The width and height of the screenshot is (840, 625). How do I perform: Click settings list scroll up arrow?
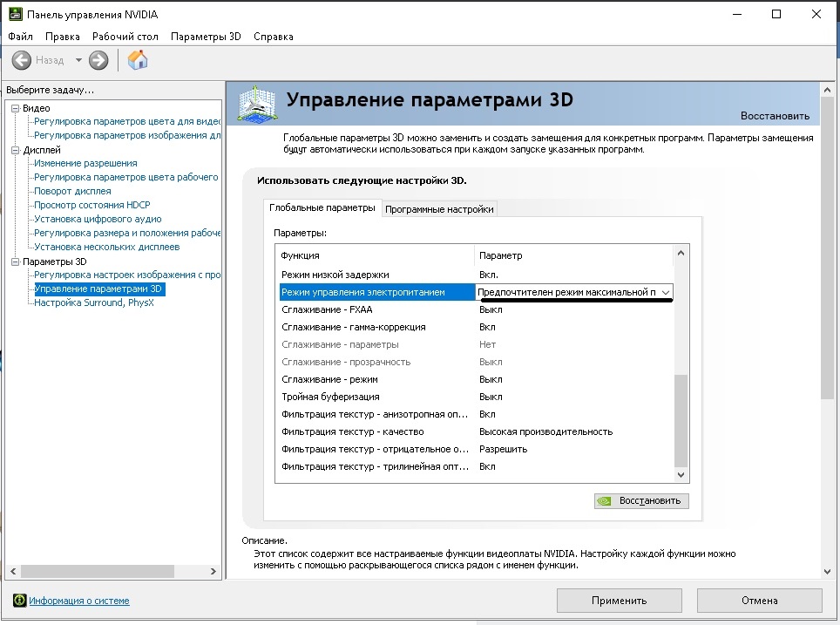click(x=681, y=253)
